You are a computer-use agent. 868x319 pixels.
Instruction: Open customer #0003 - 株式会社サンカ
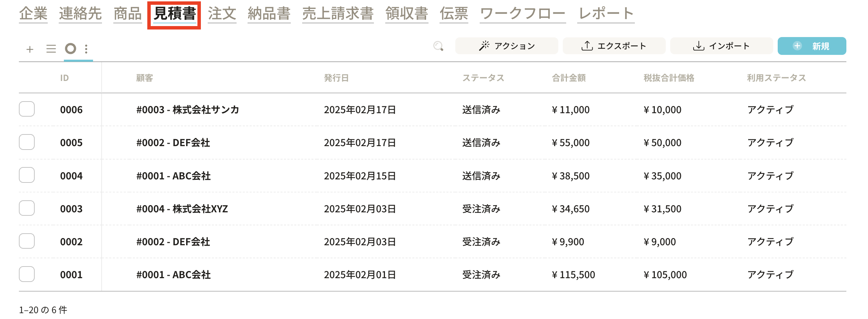(x=187, y=110)
